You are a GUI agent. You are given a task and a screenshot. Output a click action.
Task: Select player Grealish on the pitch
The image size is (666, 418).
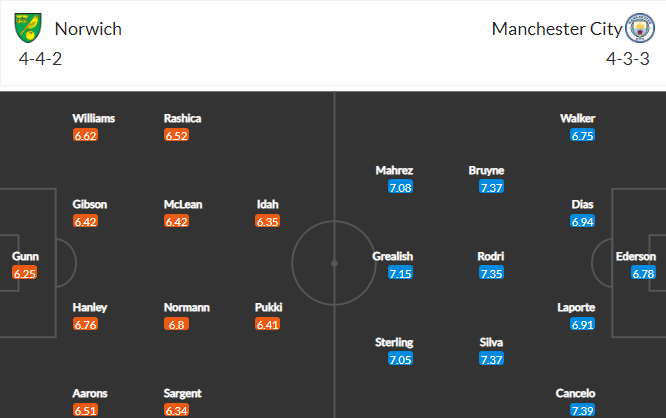[x=392, y=256]
